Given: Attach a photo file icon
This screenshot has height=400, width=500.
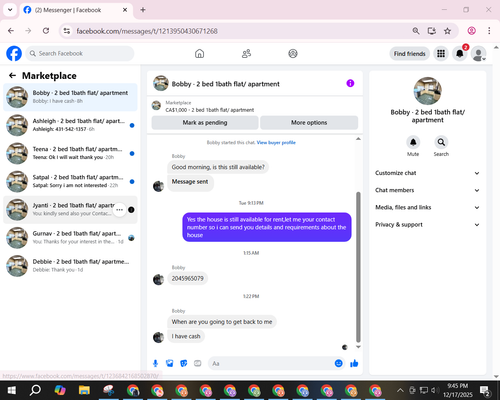Looking at the screenshot, I should [x=170, y=363].
